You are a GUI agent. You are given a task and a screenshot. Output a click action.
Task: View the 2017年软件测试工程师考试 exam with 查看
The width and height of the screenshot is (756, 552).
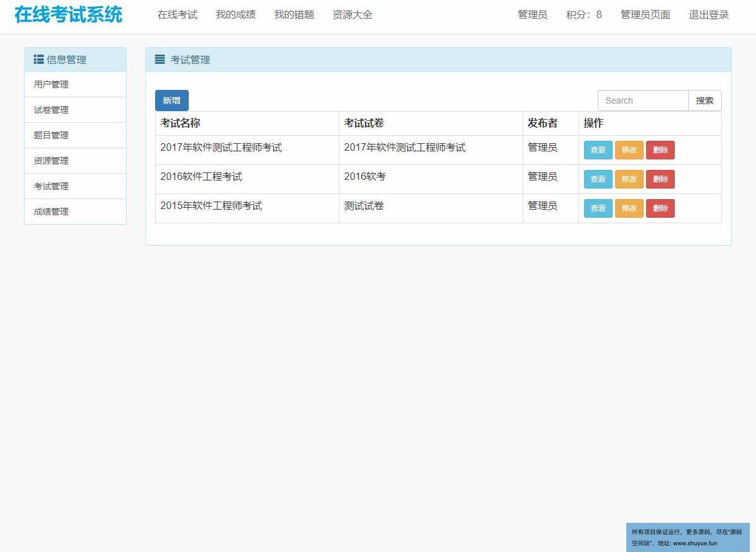pos(598,150)
